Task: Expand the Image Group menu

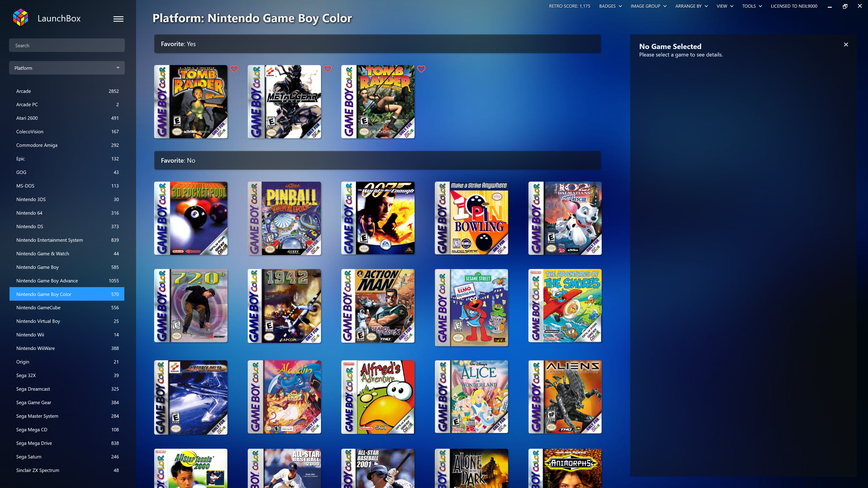Action: [x=648, y=6]
